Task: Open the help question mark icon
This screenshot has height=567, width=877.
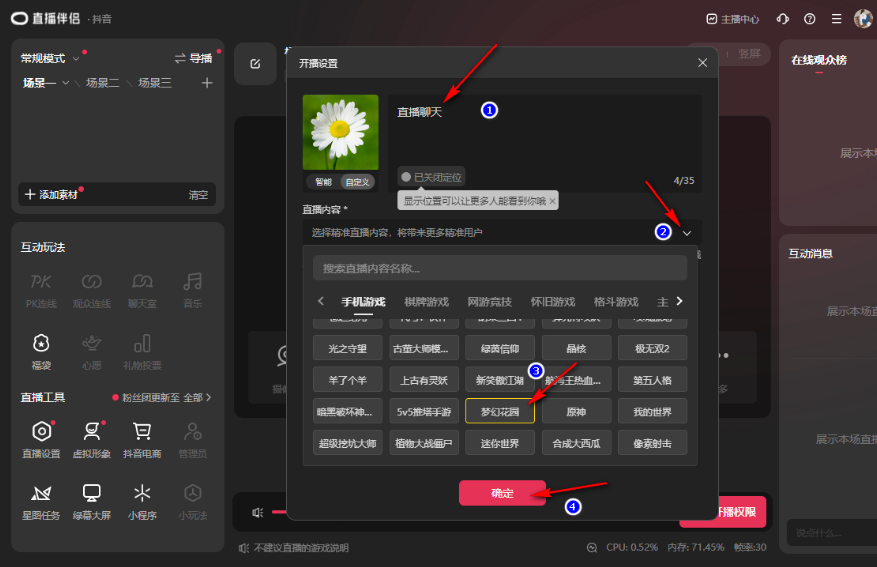Action: 809,19
